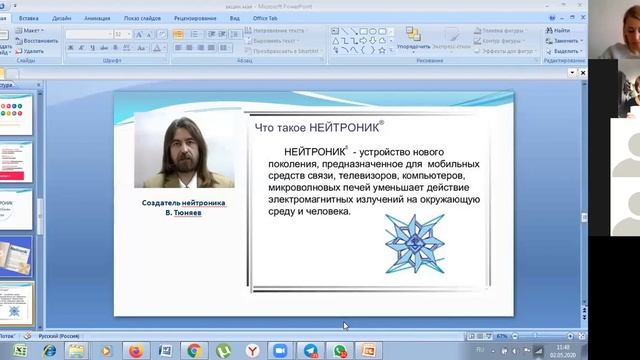The width and height of the screenshot is (640, 360).
Task: Click the zoom in plus button
Action: click(x=570, y=336)
